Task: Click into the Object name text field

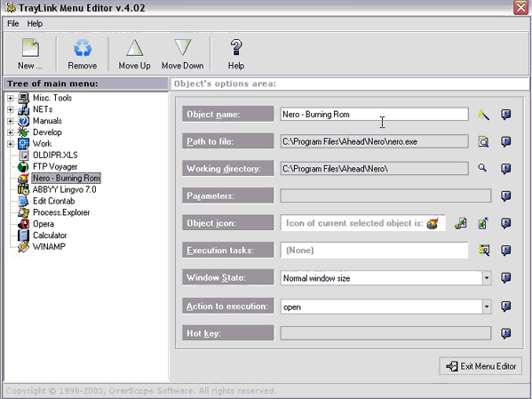Action: point(374,115)
